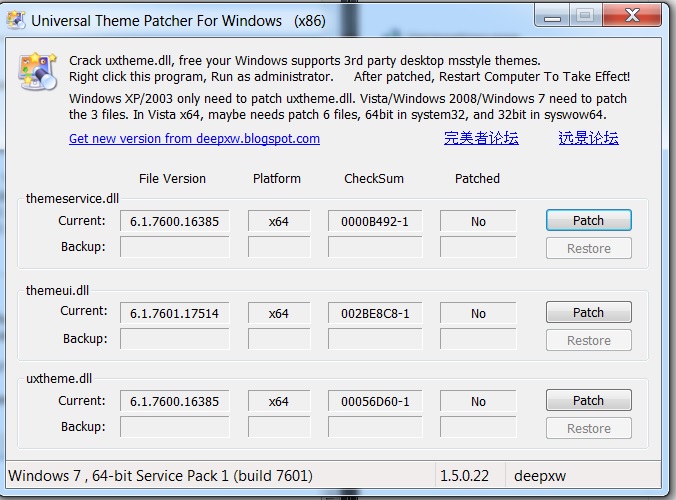Screen dimensions: 676x500
Task: Click the version number 1.5.0.22 in status bar
Action: tap(464, 475)
